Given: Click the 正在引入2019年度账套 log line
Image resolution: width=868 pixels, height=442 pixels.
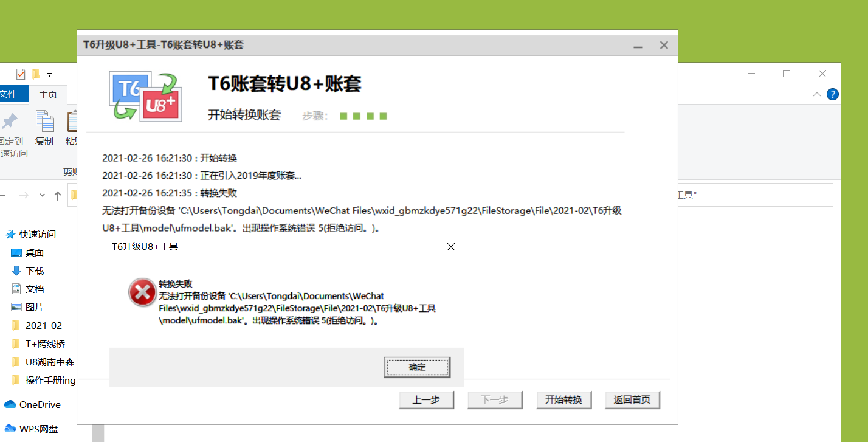Looking at the screenshot, I should point(202,176).
